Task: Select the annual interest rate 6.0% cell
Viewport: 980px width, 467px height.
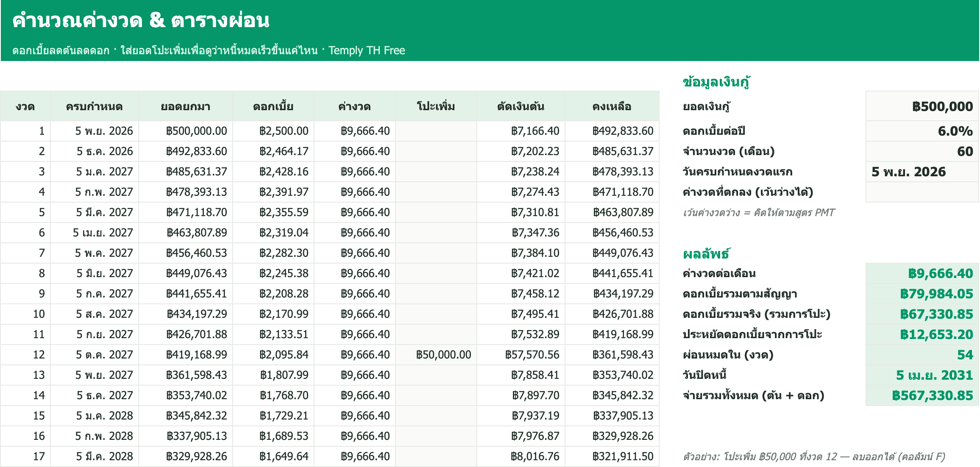Action: coord(922,131)
